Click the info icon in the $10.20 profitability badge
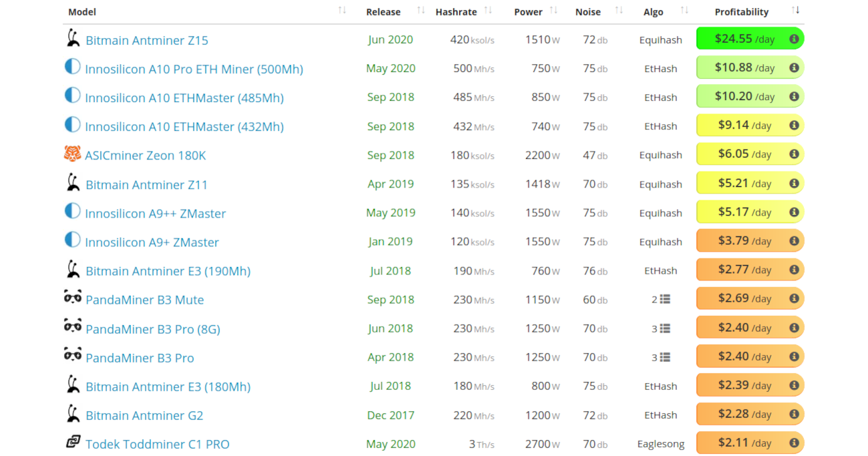This screenshot has height=456, width=868. tap(794, 97)
